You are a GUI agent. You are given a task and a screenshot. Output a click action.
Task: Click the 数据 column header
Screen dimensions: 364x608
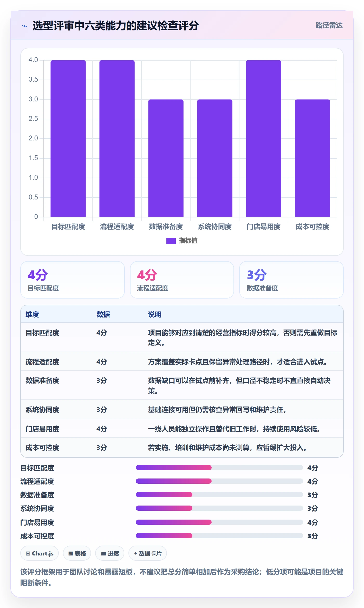pyautogui.click(x=103, y=314)
